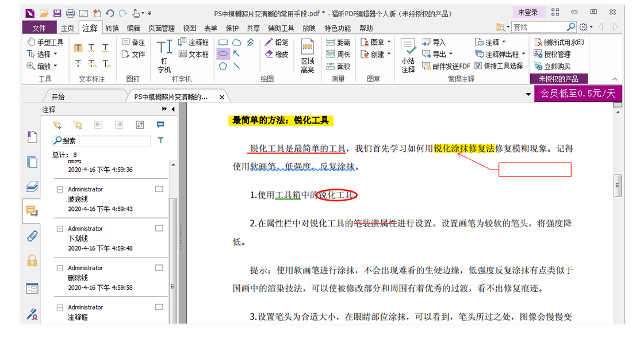Collapse the 波浪线 comment entry
The image size is (644, 342).
tap(60, 189)
